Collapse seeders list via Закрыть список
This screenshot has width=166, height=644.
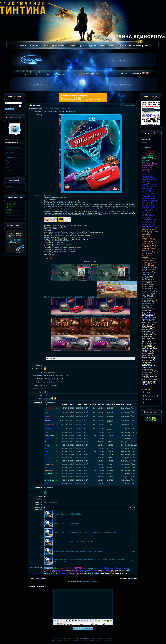37,404
